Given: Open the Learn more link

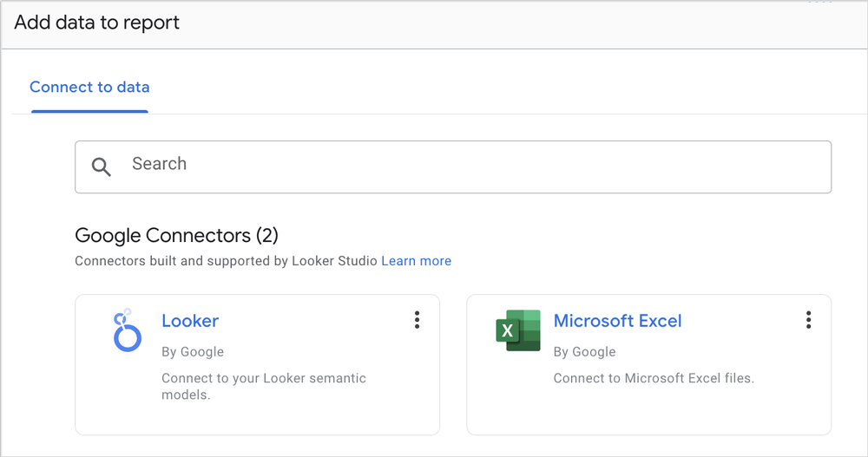Looking at the screenshot, I should pos(417,260).
